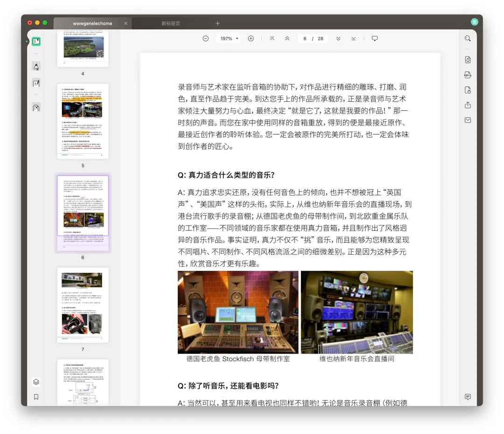Switch to the 新标签页 tab

pos(171,23)
